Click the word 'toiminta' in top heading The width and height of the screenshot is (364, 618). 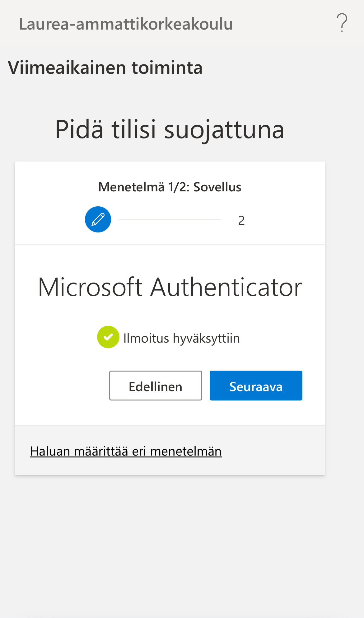pos(167,68)
